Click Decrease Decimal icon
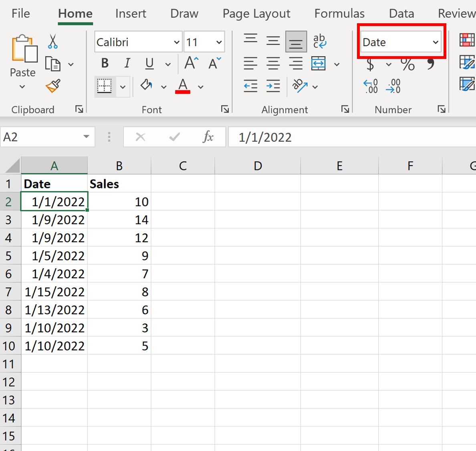The height and width of the screenshot is (451, 476). (393, 86)
